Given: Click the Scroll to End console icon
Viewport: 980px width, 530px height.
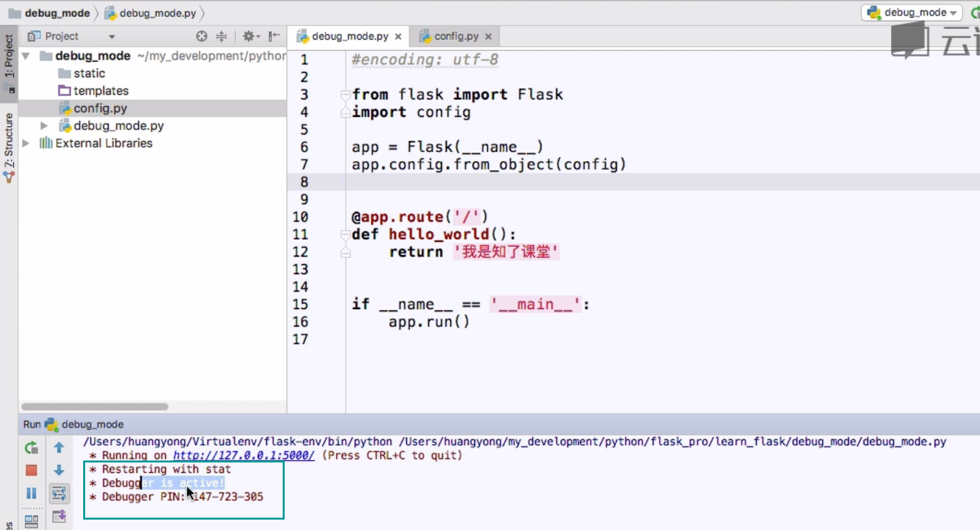Looking at the screenshot, I should pyautogui.click(x=58, y=516).
